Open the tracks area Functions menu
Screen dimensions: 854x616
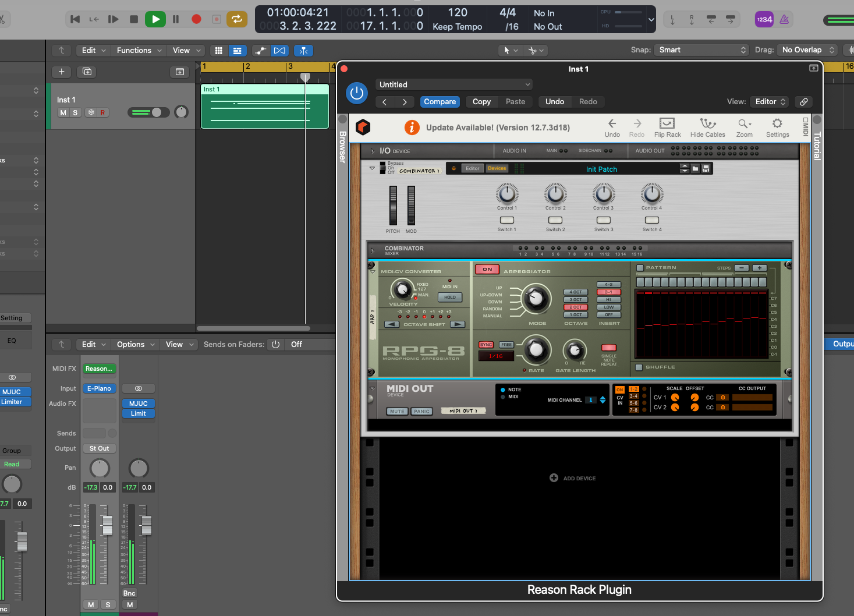click(x=139, y=51)
